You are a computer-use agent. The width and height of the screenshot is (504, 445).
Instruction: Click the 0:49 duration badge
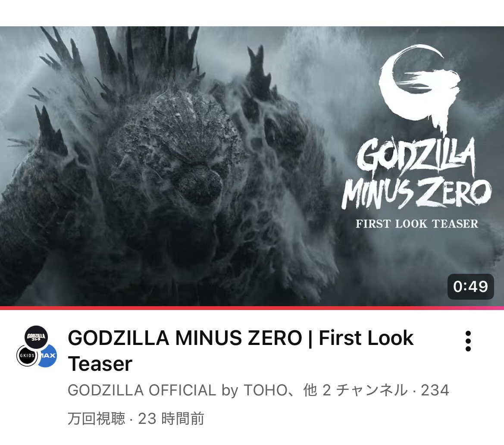pyautogui.click(x=470, y=286)
